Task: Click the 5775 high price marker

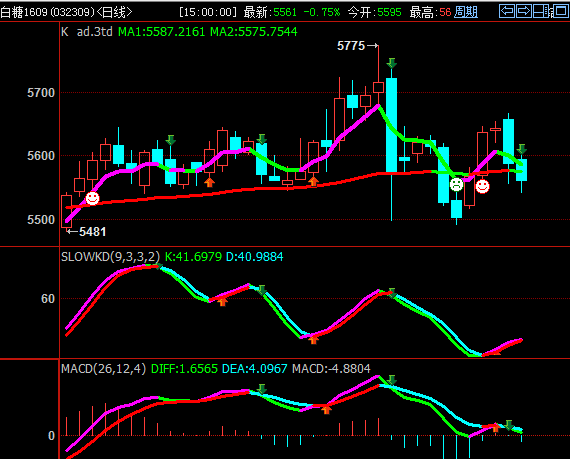Action: (351, 46)
